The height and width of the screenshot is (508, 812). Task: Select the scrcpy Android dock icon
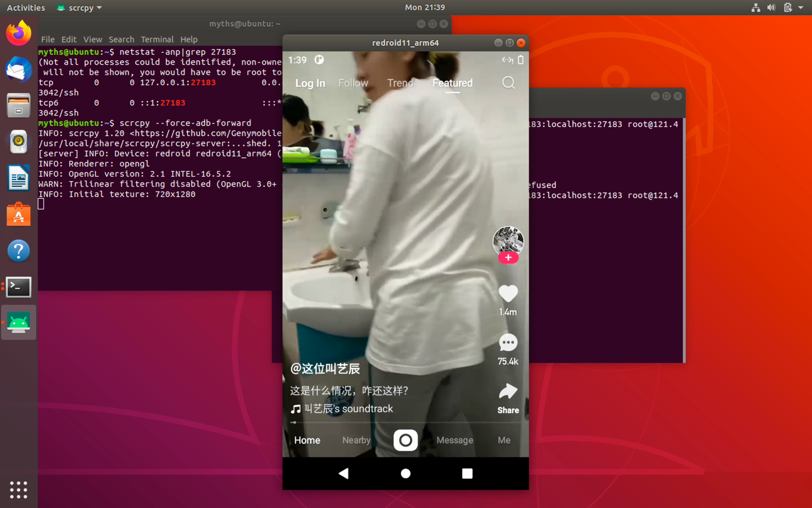[19, 323]
